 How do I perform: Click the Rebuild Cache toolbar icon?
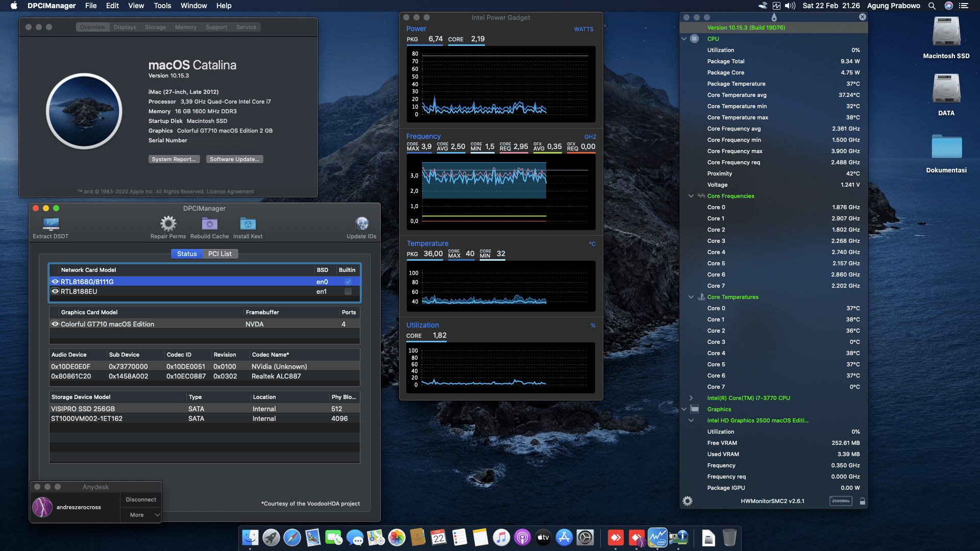209,223
